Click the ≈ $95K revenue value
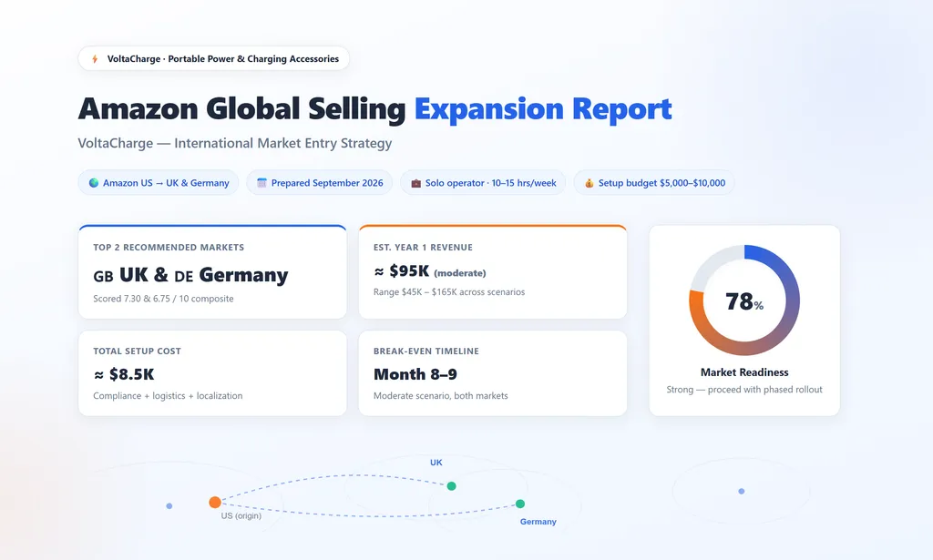Screen dimensions: 933x560 coord(402,271)
